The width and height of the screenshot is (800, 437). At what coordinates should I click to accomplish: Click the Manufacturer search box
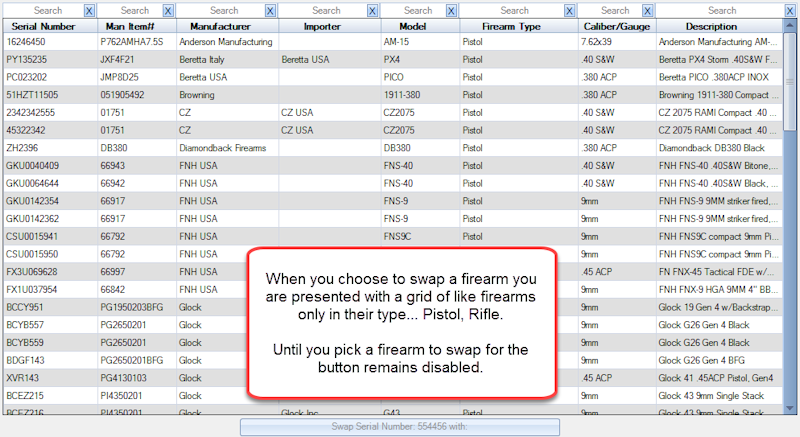221,11
